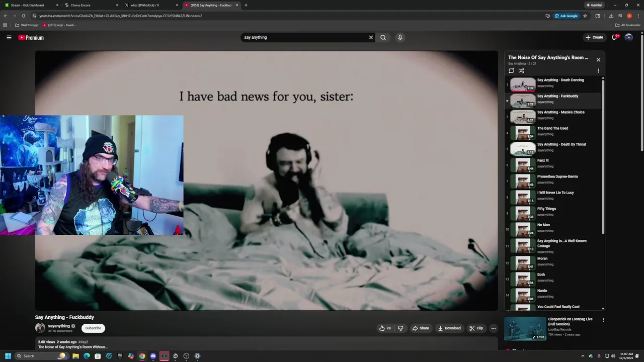Click the Ask Google button
This screenshot has height=362, width=644.
(x=567, y=16)
